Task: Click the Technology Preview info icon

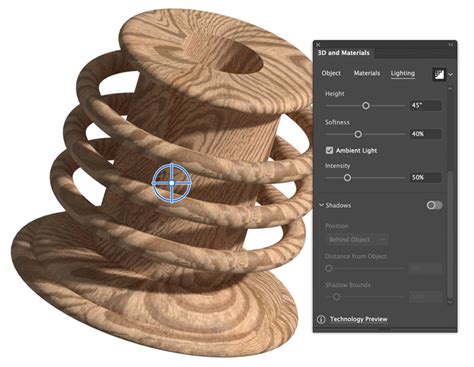Action: [x=321, y=319]
